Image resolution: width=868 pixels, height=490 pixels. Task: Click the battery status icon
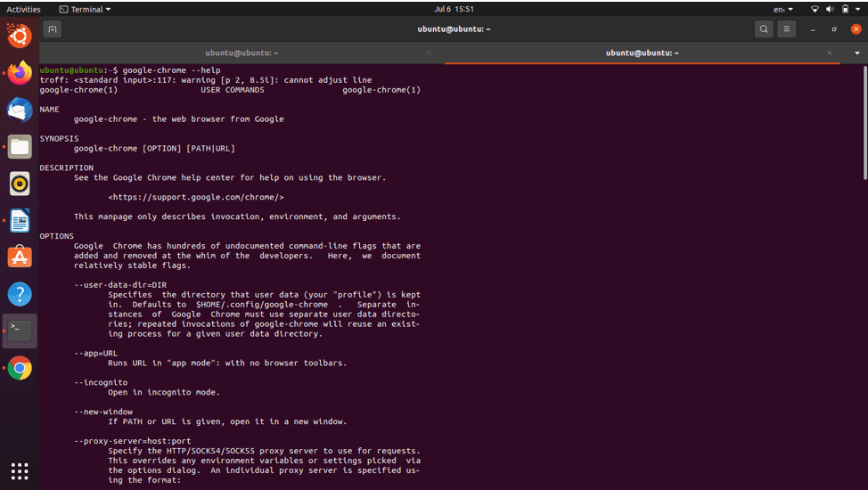tap(846, 10)
